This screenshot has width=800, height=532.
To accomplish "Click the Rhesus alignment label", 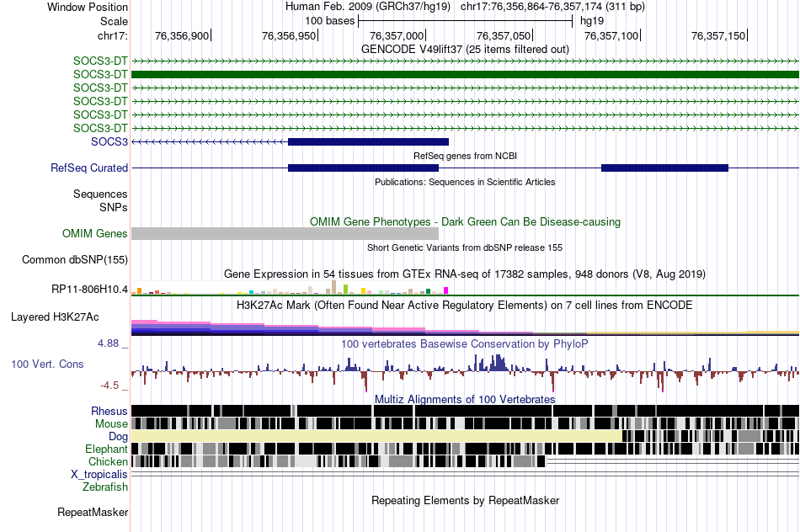I will 109,411.
